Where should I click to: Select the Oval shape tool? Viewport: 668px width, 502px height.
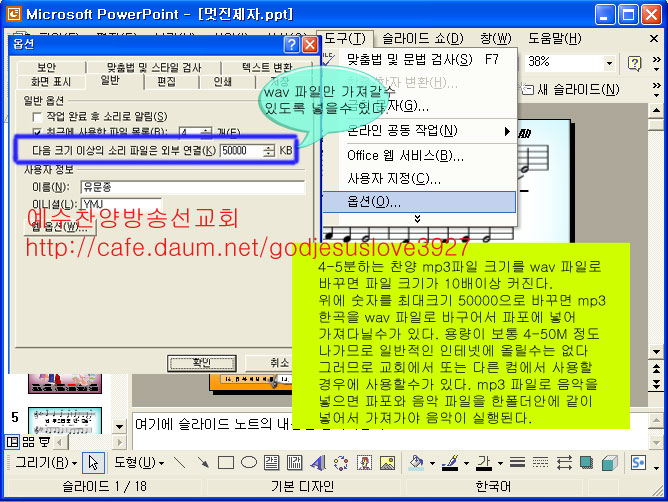(249, 462)
